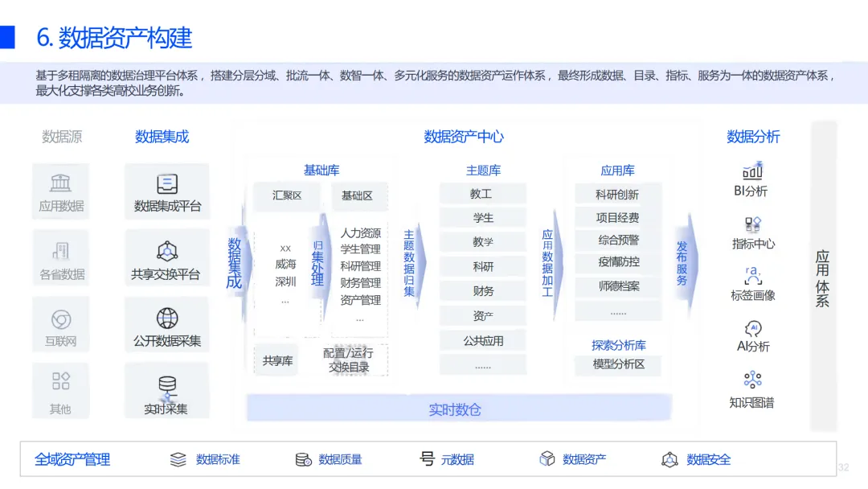The image size is (868, 489).
Task: Click the 应用库 heading
Action: 617,171
